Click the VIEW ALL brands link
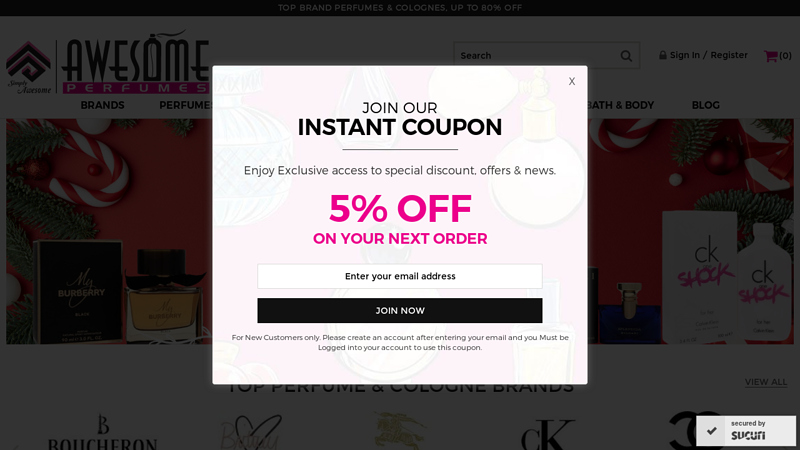The width and height of the screenshot is (800, 450). [765, 382]
